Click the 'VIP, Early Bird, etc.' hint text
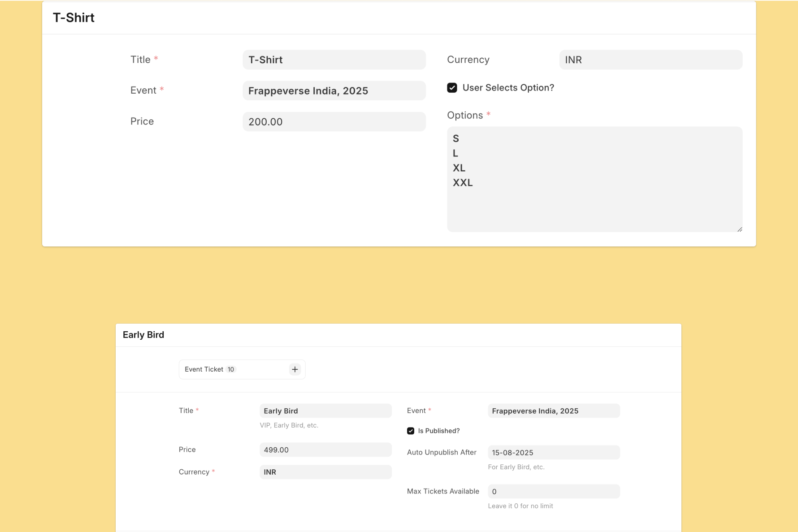 click(289, 425)
